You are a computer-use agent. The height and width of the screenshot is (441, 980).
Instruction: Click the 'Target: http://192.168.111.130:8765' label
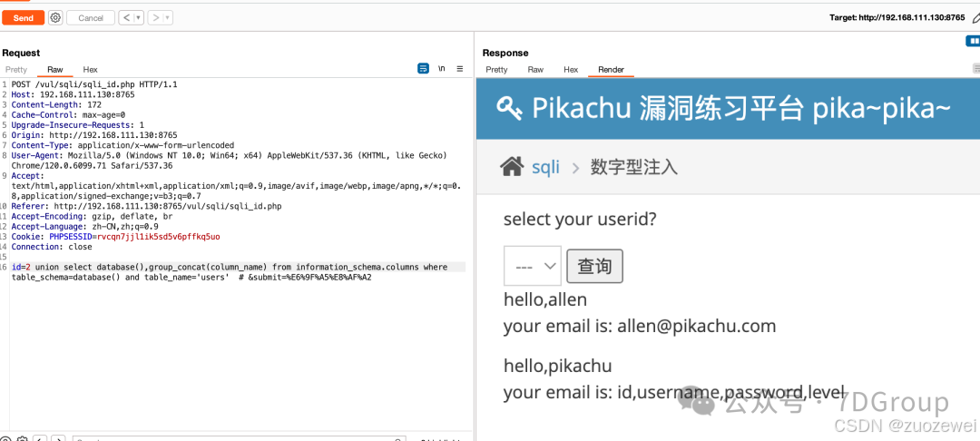(x=897, y=17)
